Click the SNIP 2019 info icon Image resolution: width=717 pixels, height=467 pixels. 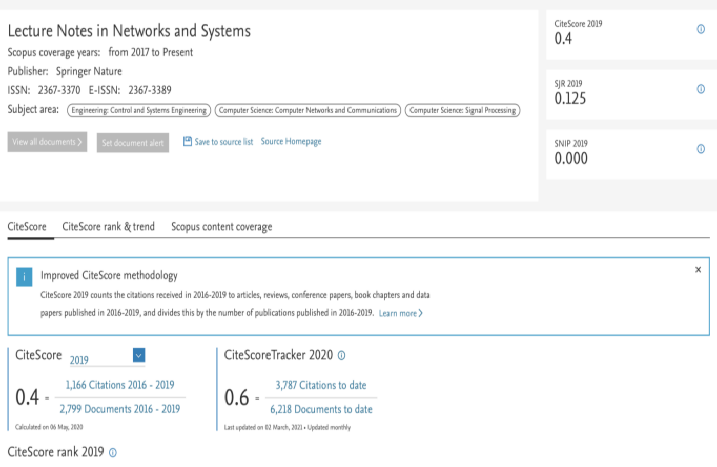[x=701, y=149]
